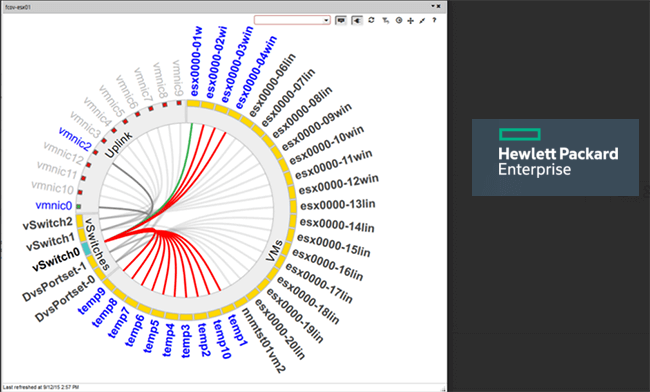Select the esx0000-09win VM label
Viewport: 650px width, 392px height.
pos(317,127)
